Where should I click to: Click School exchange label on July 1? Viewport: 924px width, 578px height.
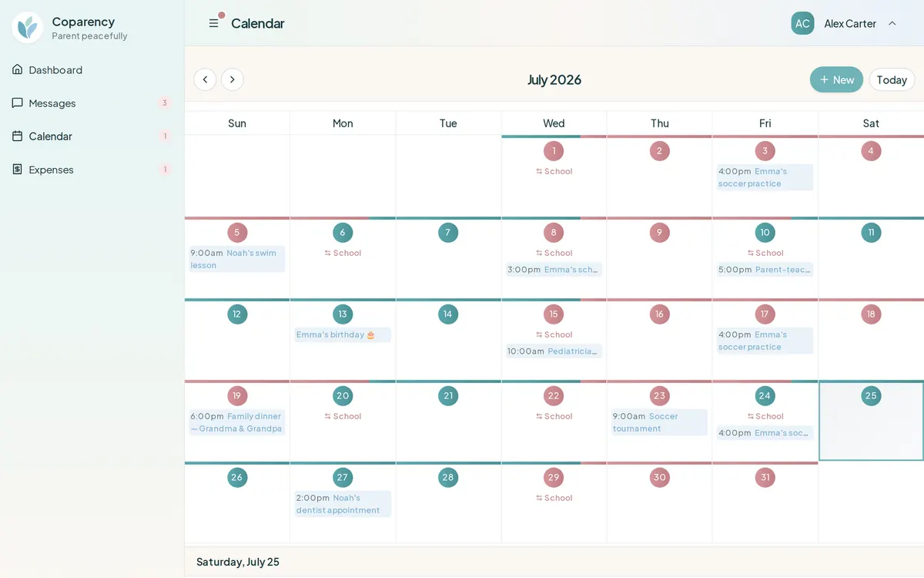pos(554,172)
